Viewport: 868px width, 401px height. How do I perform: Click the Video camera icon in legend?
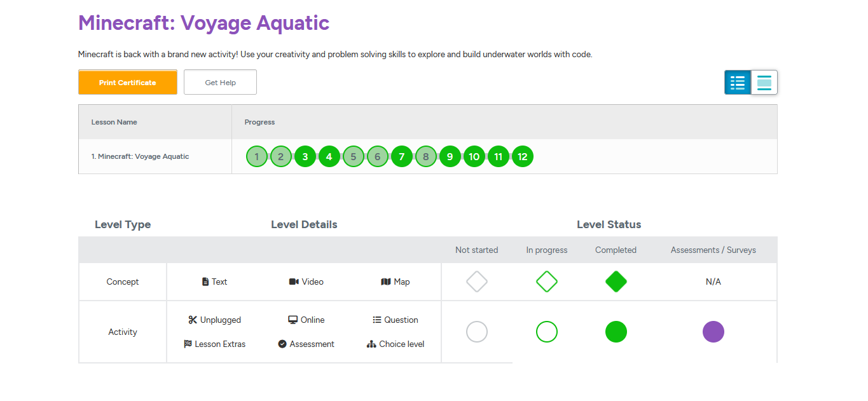294,282
